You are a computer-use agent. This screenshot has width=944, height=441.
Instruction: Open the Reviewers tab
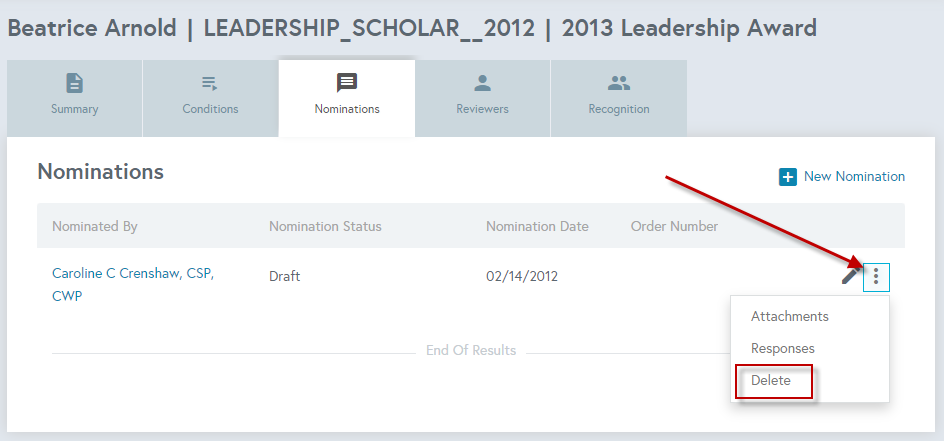[x=482, y=98]
